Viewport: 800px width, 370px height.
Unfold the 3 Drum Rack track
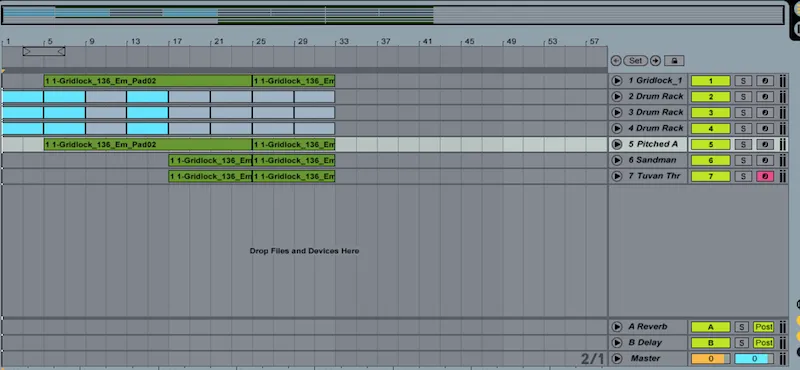[x=617, y=112]
